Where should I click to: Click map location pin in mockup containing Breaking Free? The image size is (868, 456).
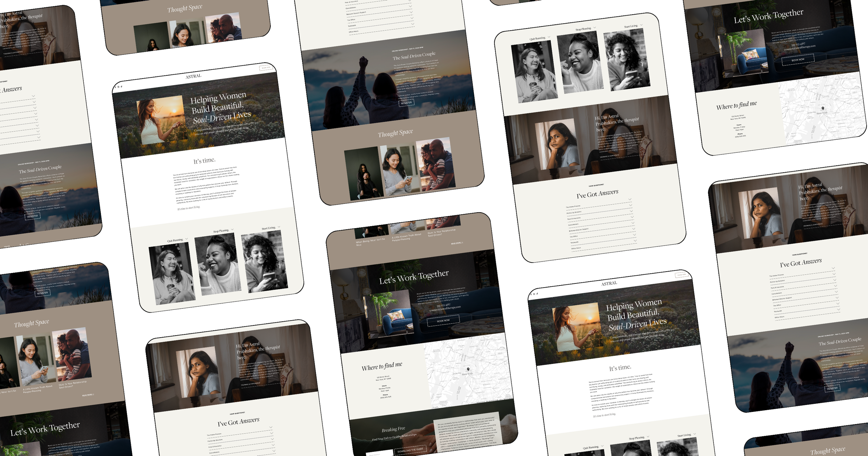(468, 369)
